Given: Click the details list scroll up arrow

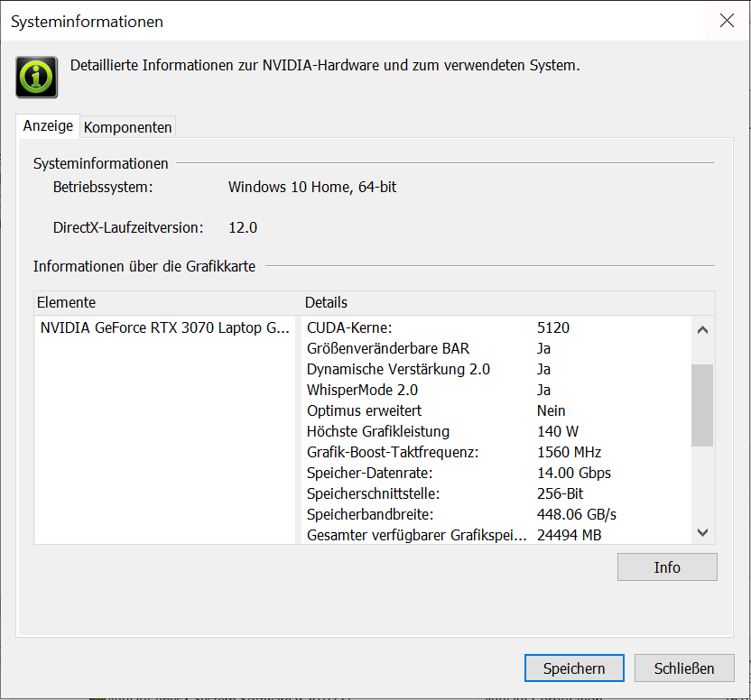Looking at the screenshot, I should coord(702,329).
